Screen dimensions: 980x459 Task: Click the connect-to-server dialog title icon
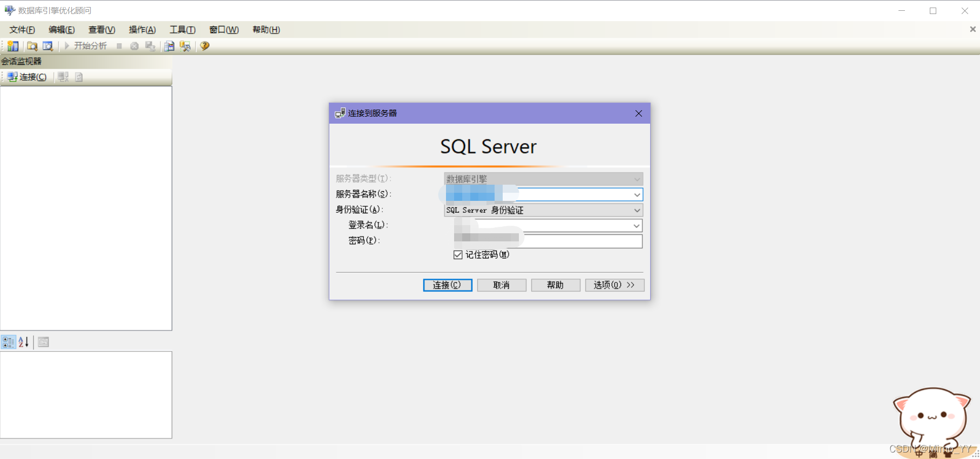pos(340,113)
